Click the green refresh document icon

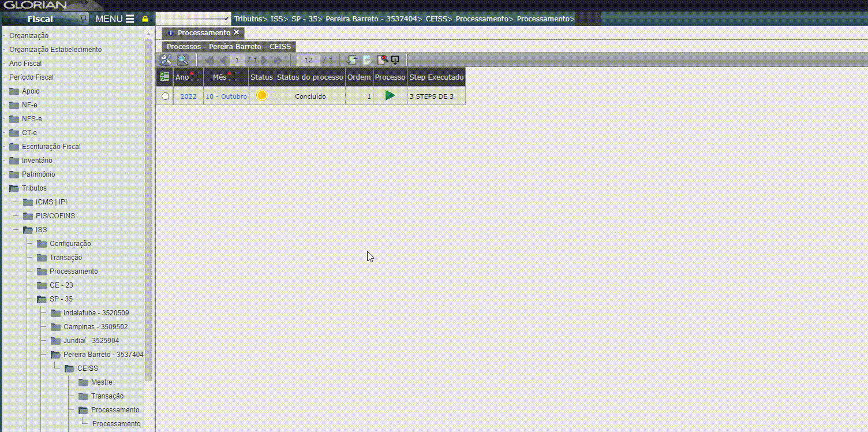tap(352, 60)
